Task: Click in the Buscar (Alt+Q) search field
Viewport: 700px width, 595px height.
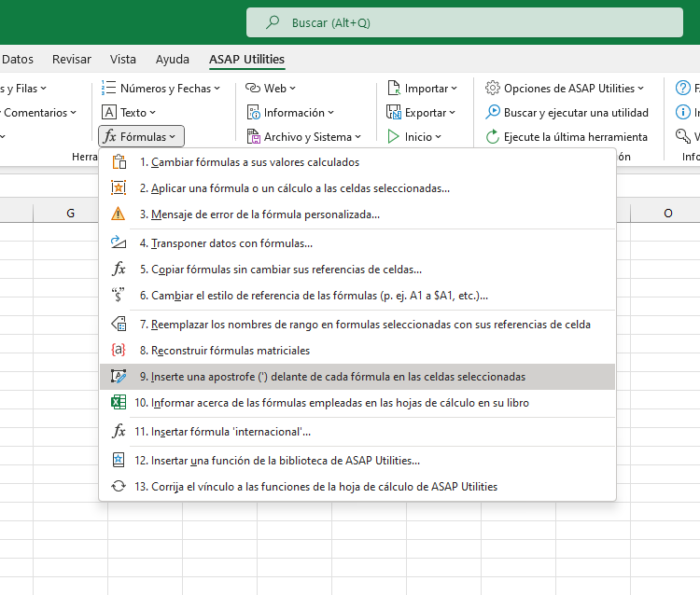Action: click(x=465, y=22)
